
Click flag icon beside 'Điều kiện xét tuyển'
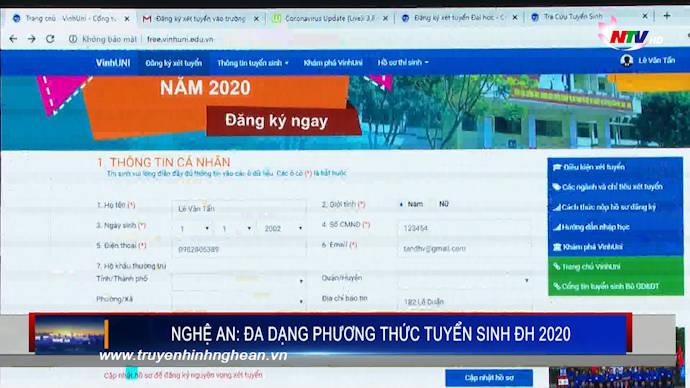pyautogui.click(x=557, y=167)
